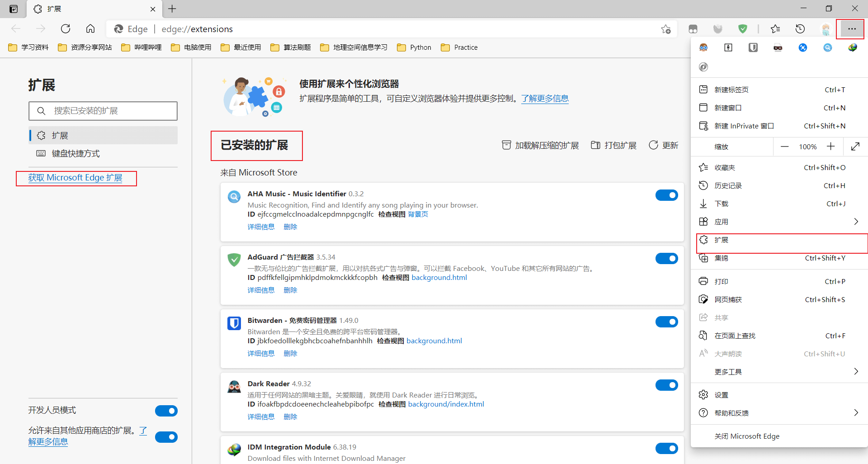Expand the 应用 submenu arrow
The image size is (868, 464).
pos(856,222)
